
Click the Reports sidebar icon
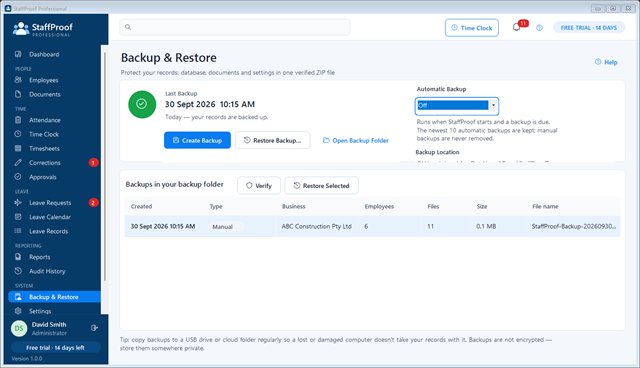(x=18, y=257)
